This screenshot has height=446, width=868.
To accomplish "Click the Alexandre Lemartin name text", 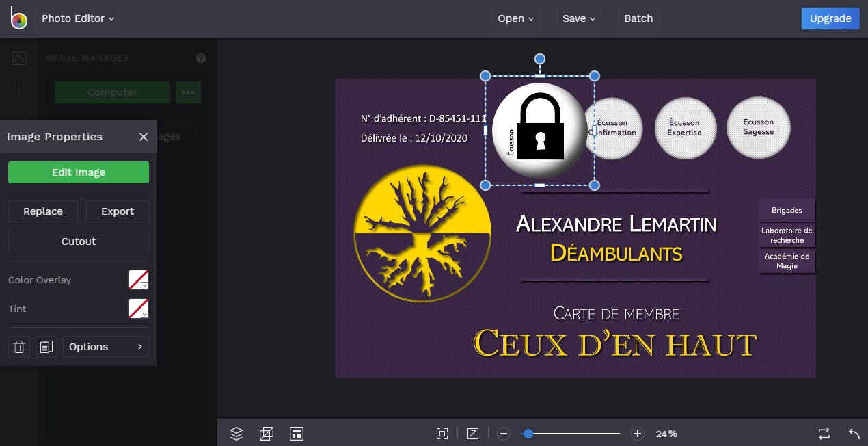I will [616, 224].
